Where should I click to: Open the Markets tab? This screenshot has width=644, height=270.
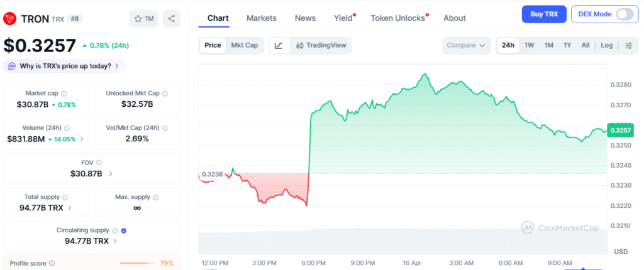coord(261,18)
